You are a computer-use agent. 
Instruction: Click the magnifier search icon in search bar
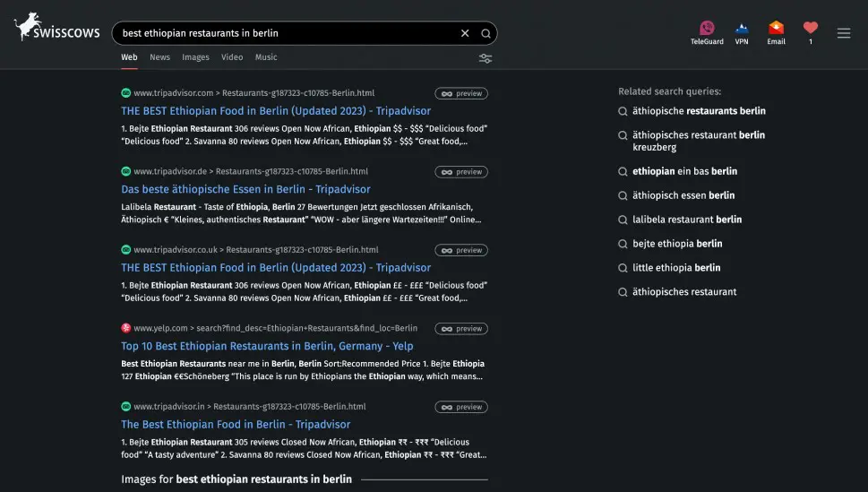[x=486, y=33]
